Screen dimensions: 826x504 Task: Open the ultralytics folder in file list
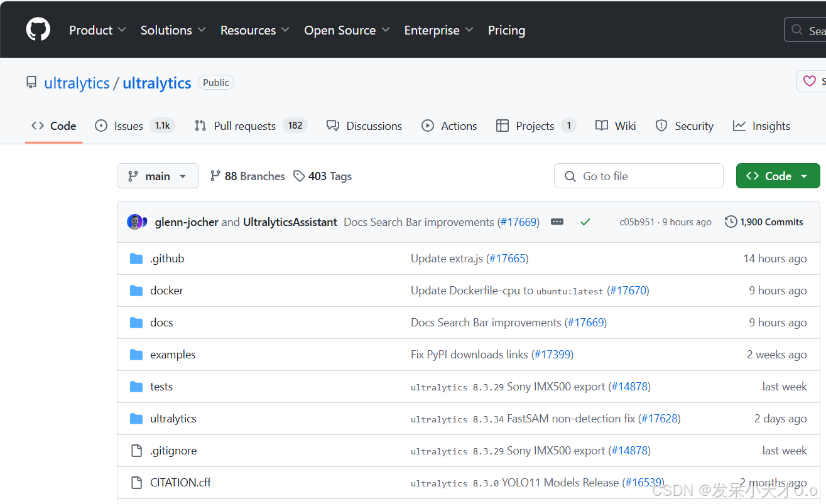173,419
